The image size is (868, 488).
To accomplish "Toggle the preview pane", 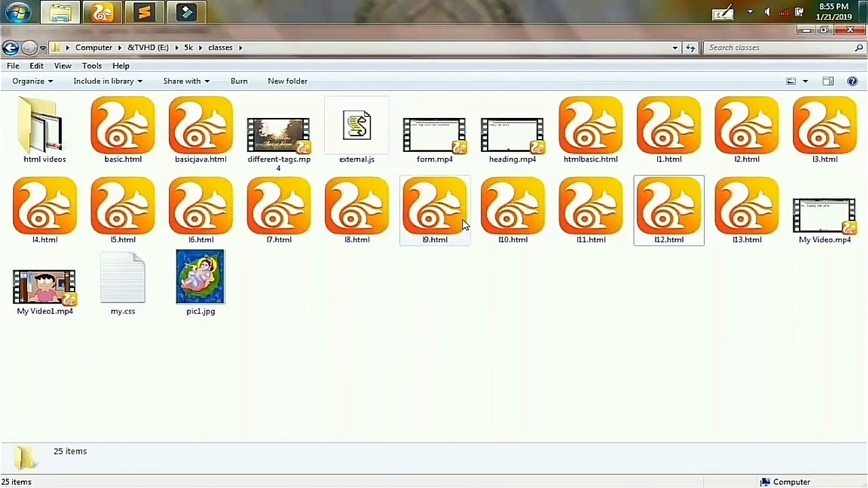I will tap(828, 81).
